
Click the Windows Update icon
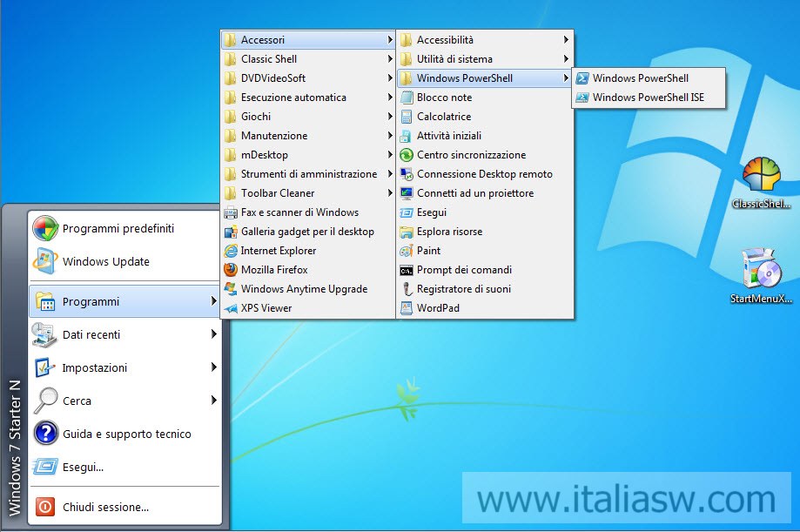tap(45, 261)
